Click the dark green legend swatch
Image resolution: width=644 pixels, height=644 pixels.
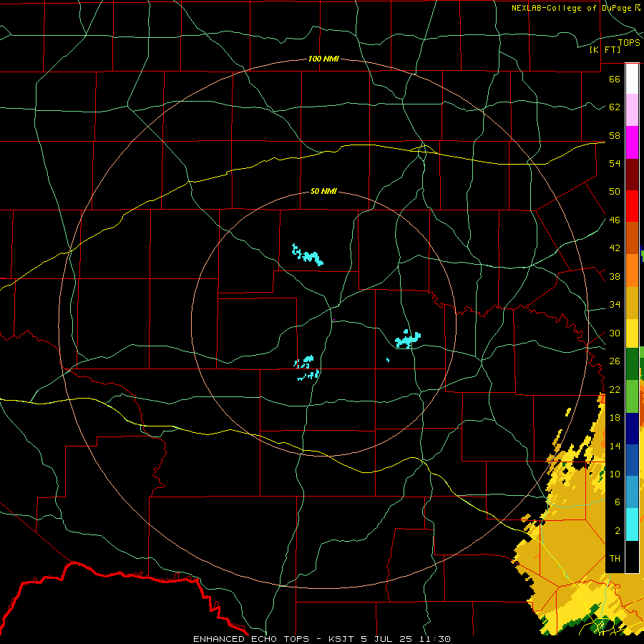coord(632,364)
